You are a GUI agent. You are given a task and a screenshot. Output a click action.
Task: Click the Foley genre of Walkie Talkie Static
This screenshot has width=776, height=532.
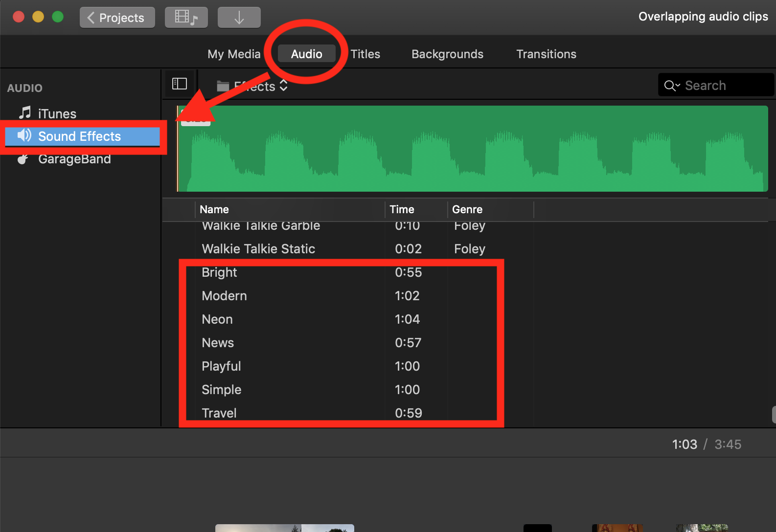[x=470, y=249]
